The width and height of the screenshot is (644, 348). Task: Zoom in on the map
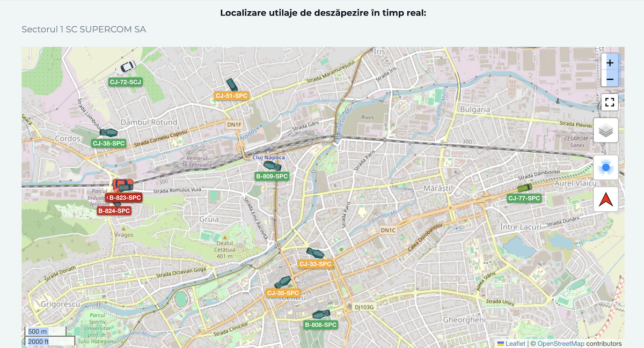pos(610,62)
